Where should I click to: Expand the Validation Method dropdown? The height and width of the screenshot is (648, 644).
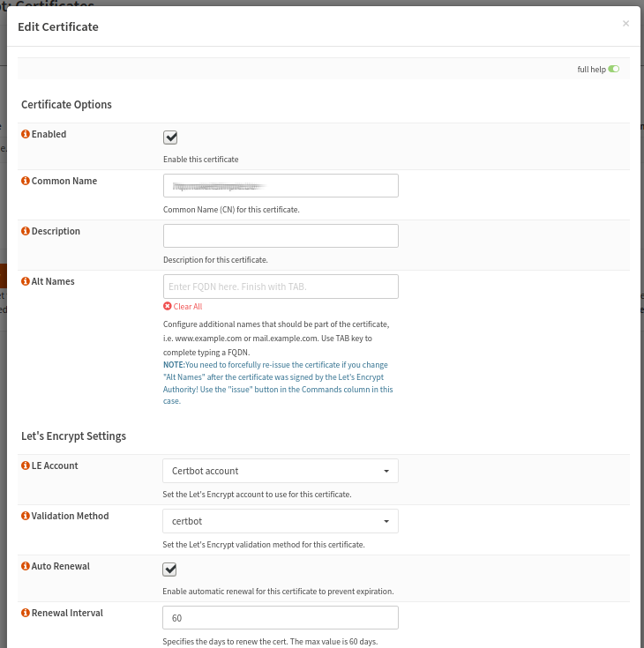(281, 521)
